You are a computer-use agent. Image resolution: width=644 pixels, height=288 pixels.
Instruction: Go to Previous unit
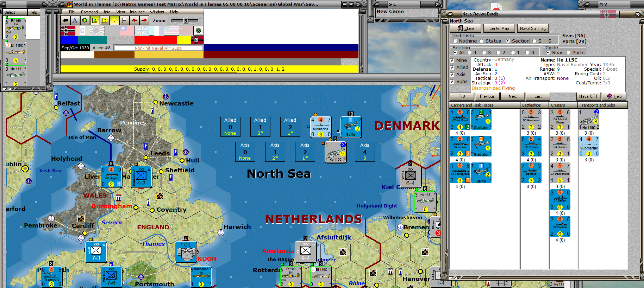pos(487,96)
